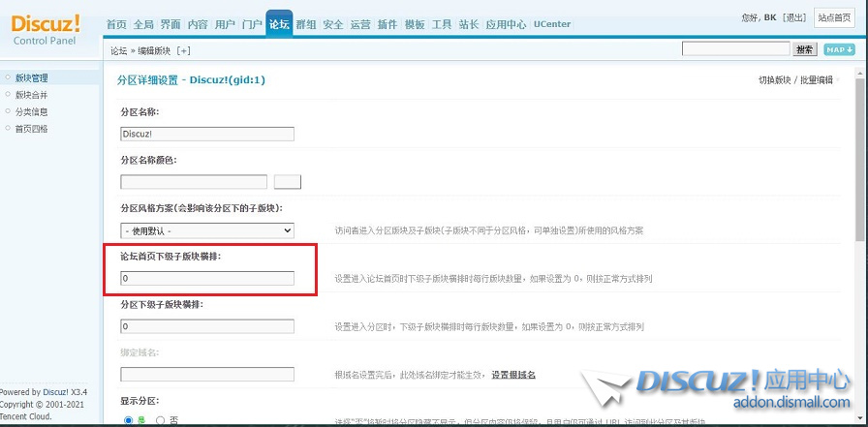
Task: Open the 界面 menu tab
Action: point(170,24)
